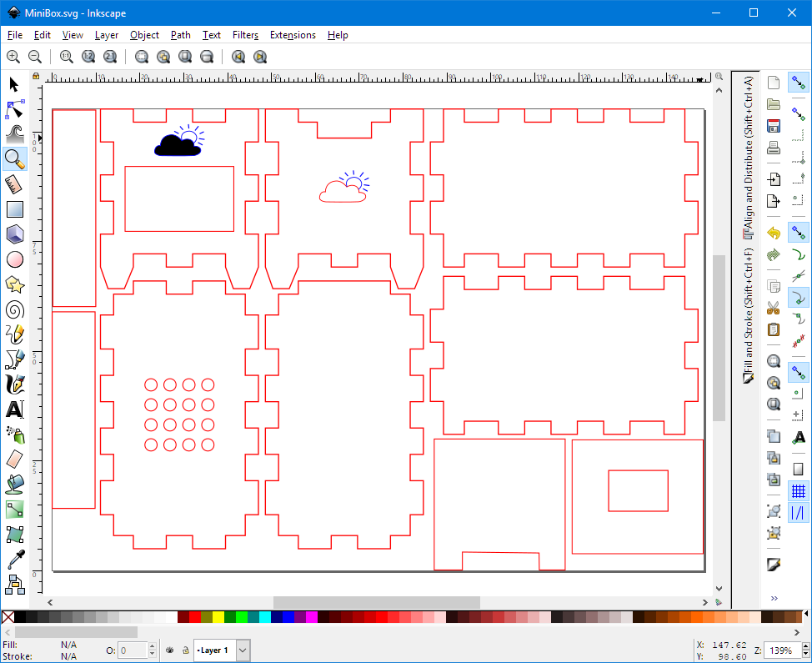This screenshot has height=663, width=812.
Task: Toggle snap to grids button
Action: pos(799,491)
